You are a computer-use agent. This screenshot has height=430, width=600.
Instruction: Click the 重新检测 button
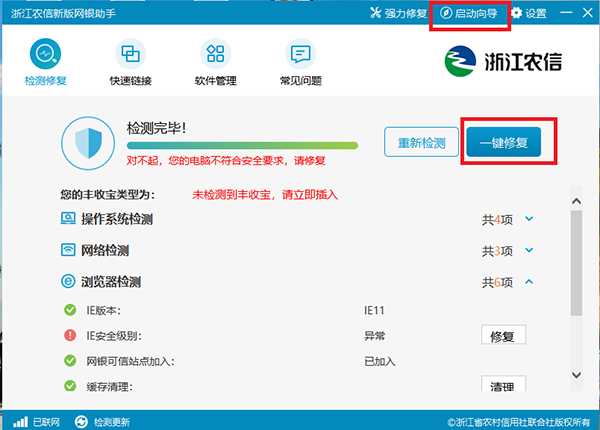421,142
